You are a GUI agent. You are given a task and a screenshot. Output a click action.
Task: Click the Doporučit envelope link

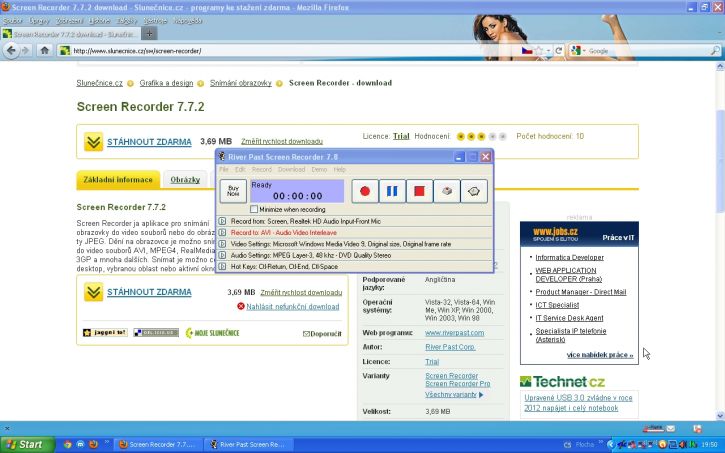[322, 334]
